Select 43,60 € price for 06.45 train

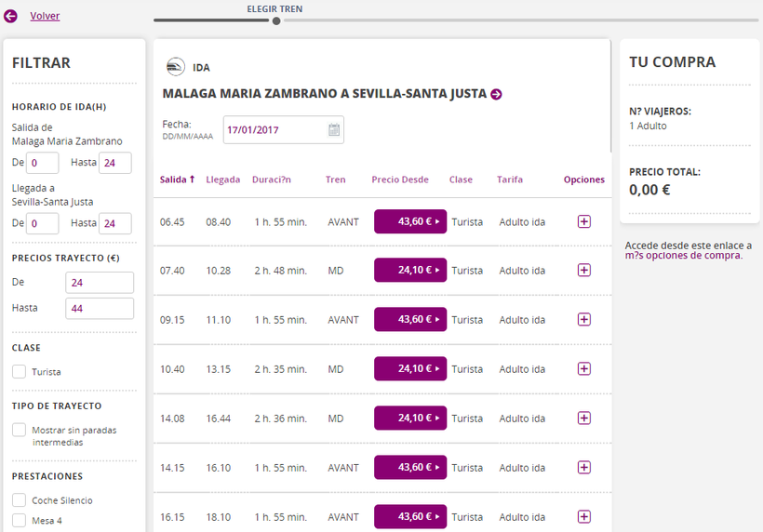point(410,221)
